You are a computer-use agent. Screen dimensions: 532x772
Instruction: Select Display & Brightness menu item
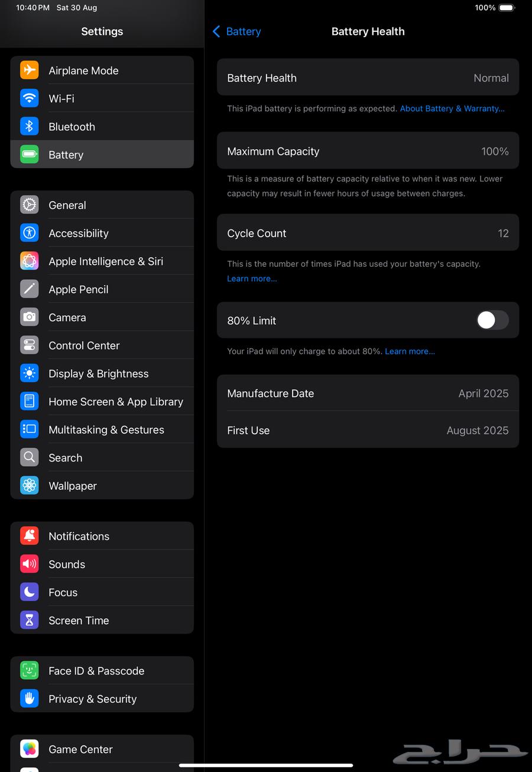coord(99,374)
